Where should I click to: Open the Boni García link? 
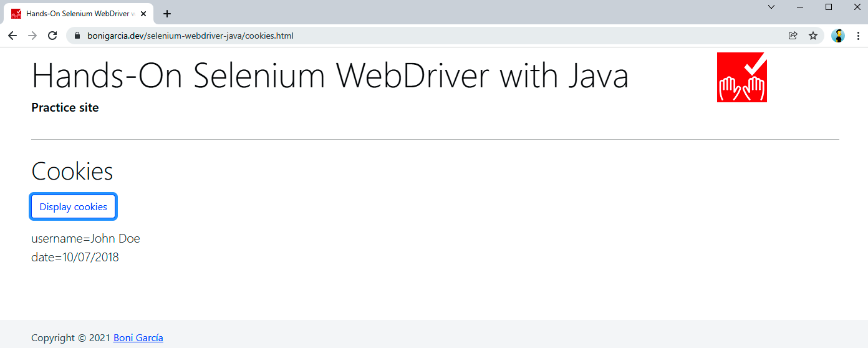[138, 338]
